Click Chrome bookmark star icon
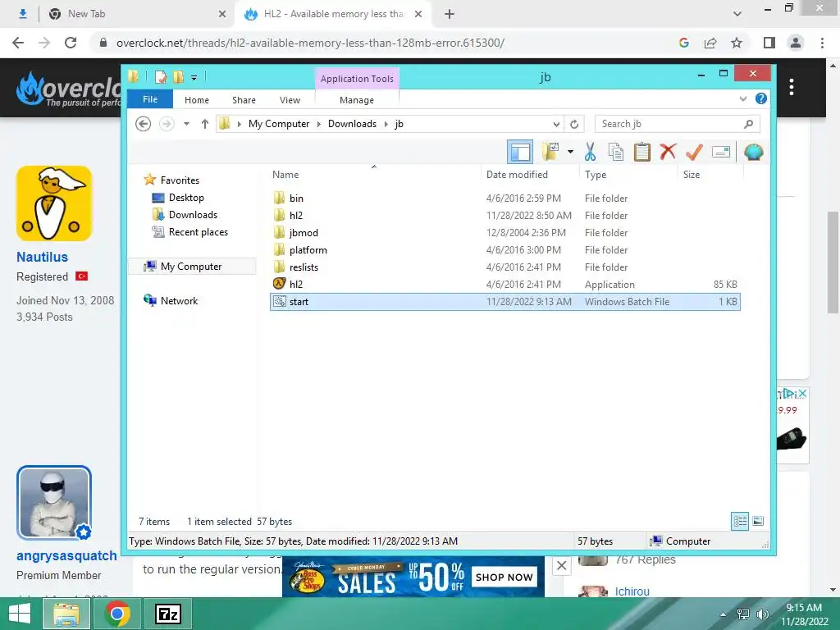Screen dimensions: 840x630 737,43
